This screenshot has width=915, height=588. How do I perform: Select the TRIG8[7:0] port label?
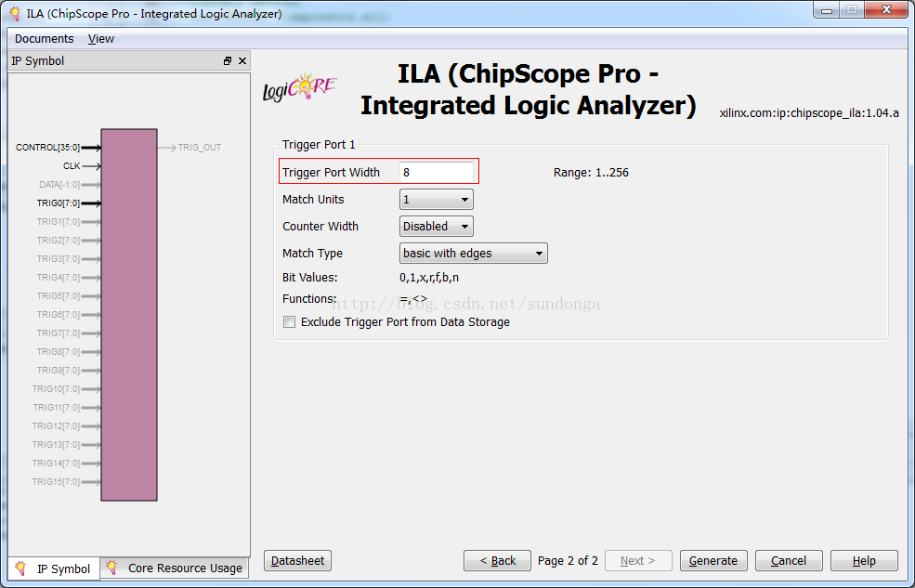tap(59, 352)
